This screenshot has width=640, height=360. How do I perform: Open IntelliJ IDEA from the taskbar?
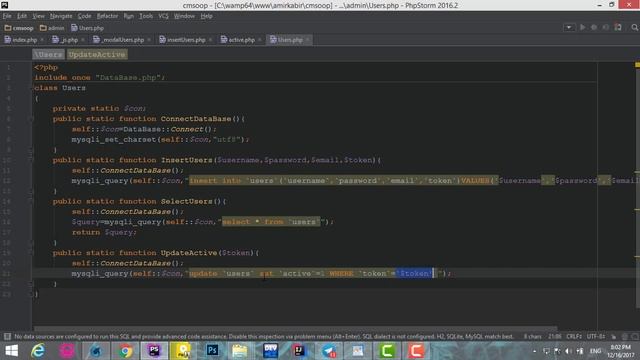point(299,351)
